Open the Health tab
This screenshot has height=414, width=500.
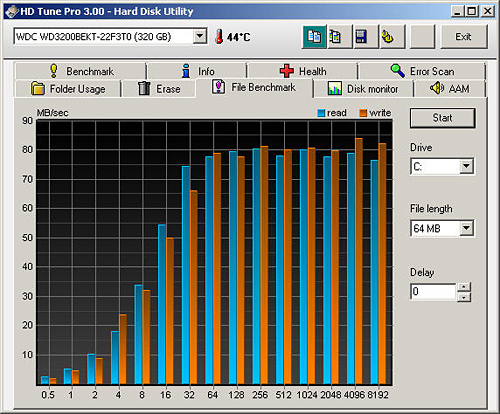(303, 71)
